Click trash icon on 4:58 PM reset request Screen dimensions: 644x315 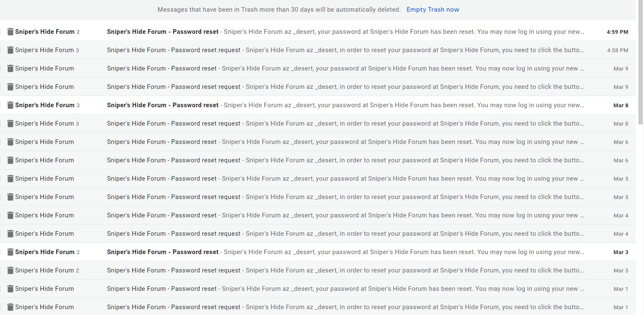pos(10,50)
